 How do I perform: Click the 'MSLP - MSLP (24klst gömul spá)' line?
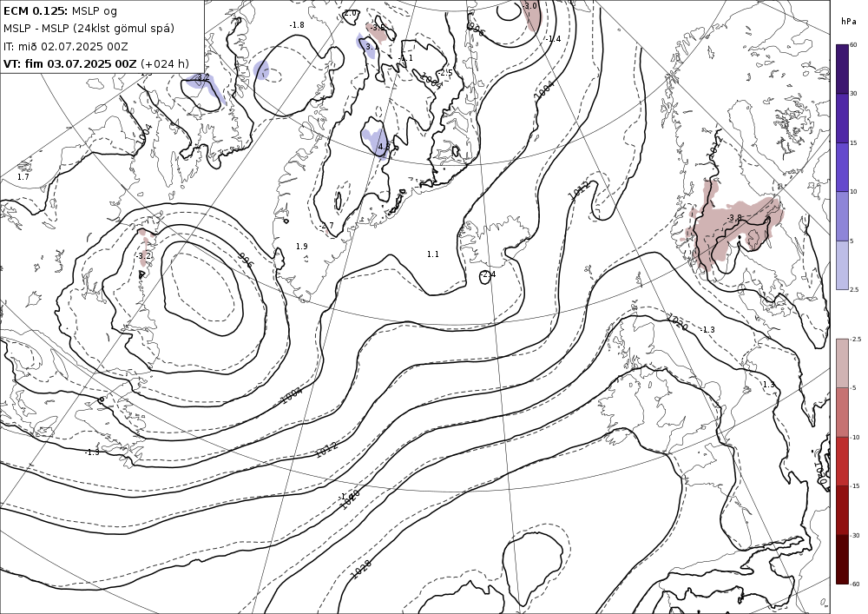[89, 29]
